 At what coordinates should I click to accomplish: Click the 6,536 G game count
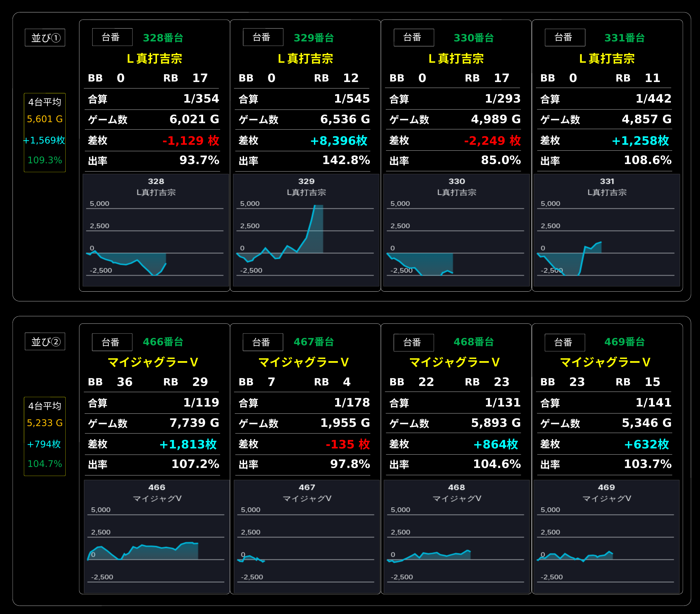pyautogui.click(x=345, y=119)
